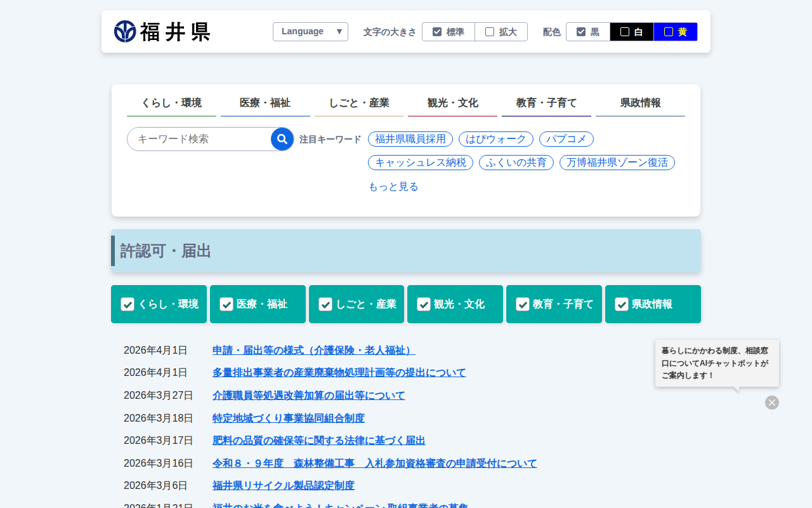The width and height of the screenshot is (812, 508).
Task: Open the Language dropdown
Action: click(x=310, y=32)
